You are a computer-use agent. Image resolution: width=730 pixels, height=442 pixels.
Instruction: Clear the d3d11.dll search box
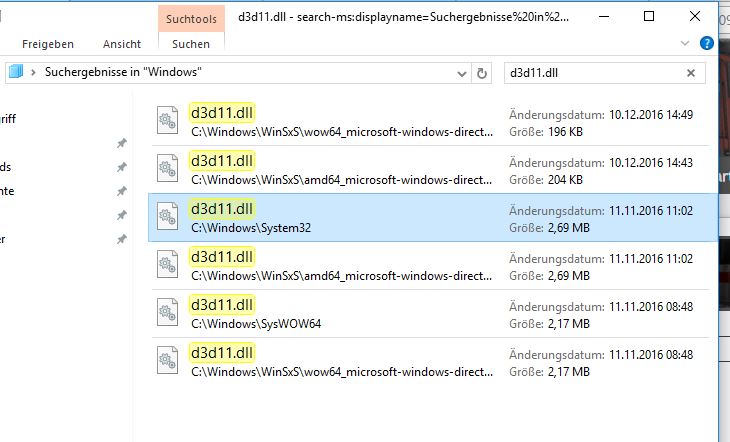point(690,73)
